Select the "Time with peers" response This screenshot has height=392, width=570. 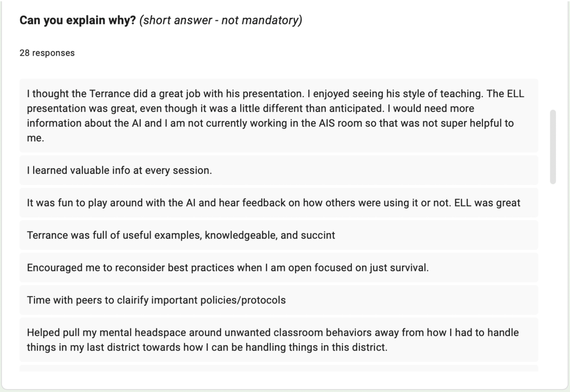click(x=156, y=300)
